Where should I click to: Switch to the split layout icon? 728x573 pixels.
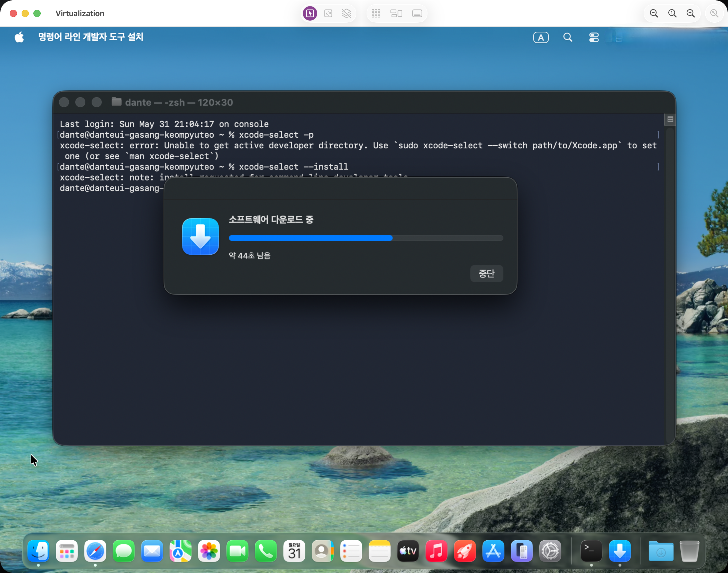tap(396, 13)
